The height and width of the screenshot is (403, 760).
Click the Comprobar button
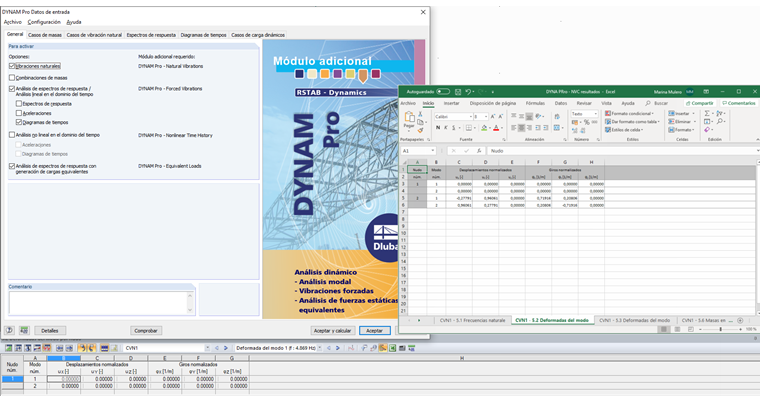tap(146, 331)
